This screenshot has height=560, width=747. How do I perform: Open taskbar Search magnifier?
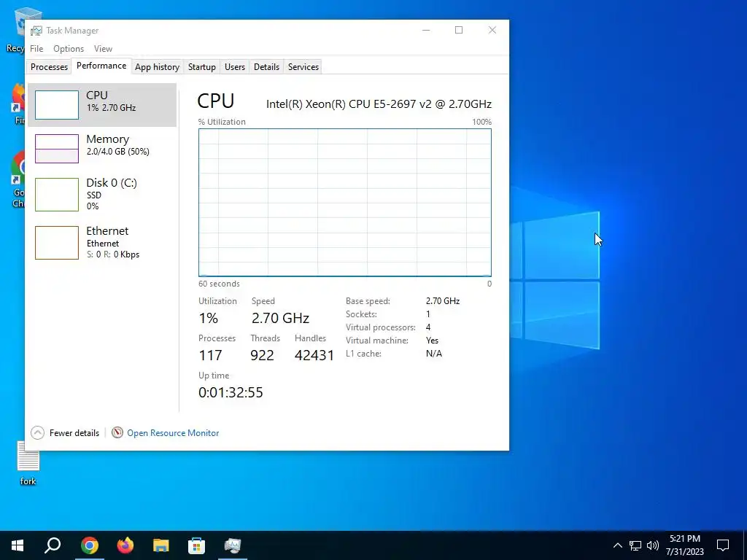53,545
